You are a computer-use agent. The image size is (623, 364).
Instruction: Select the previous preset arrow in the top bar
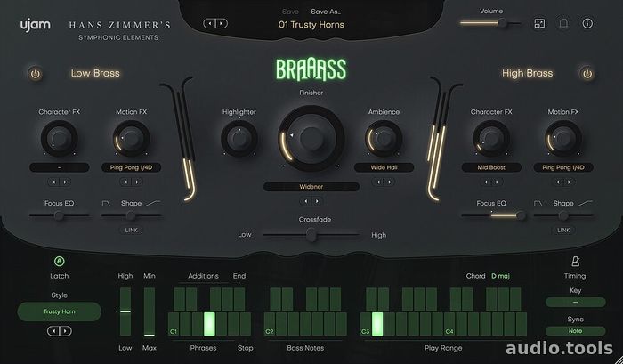tap(209, 23)
